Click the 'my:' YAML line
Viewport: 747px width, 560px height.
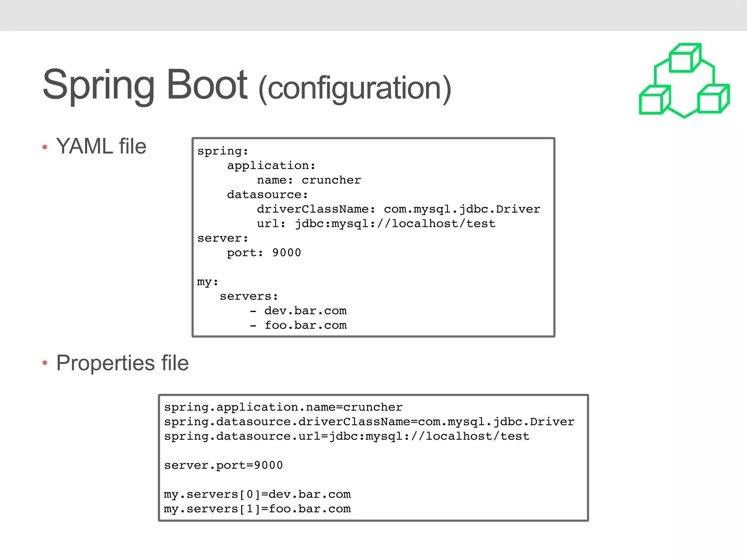tap(208, 282)
